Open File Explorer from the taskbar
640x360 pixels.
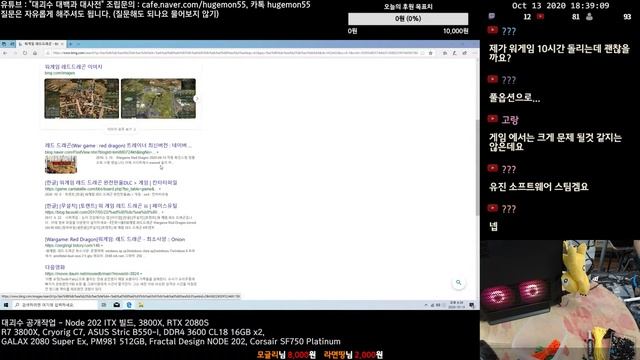coord(141,305)
